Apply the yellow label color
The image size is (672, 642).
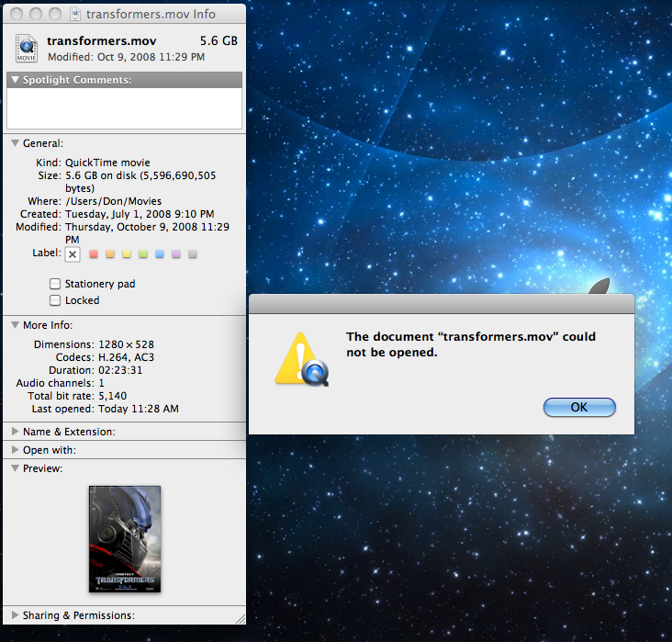click(x=127, y=253)
